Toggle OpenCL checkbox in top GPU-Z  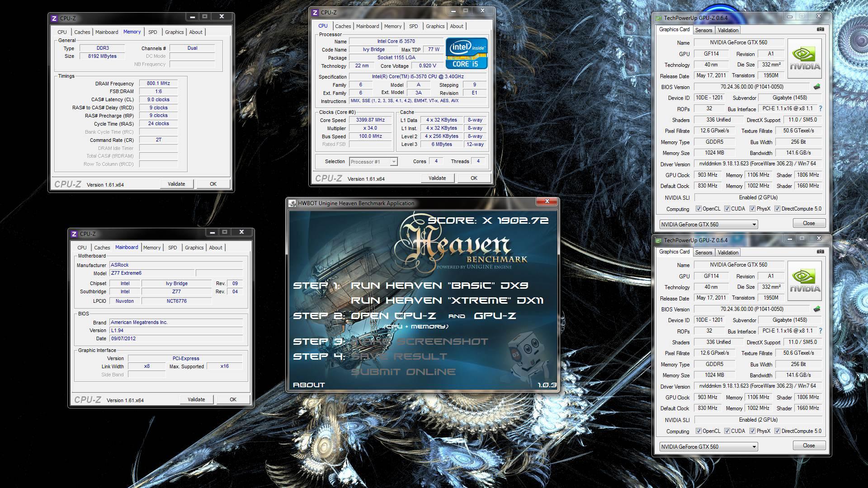tap(698, 209)
